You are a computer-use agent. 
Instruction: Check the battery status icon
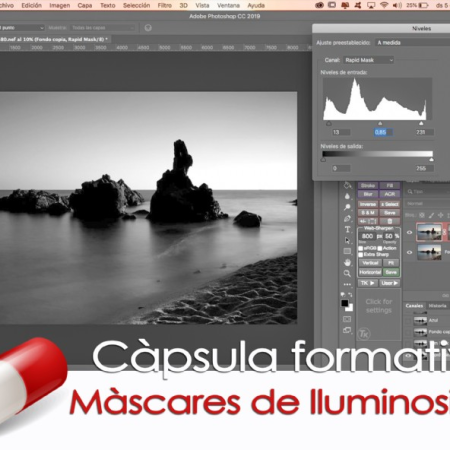[423, 5]
